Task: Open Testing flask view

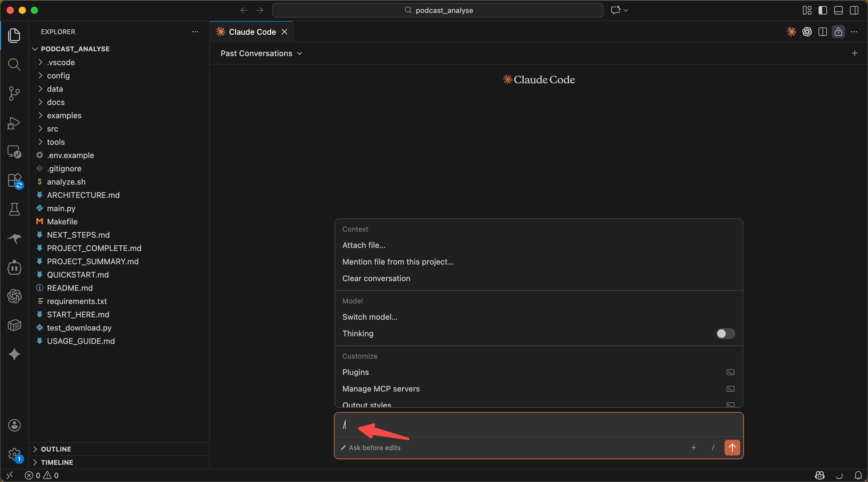Action: click(x=14, y=209)
